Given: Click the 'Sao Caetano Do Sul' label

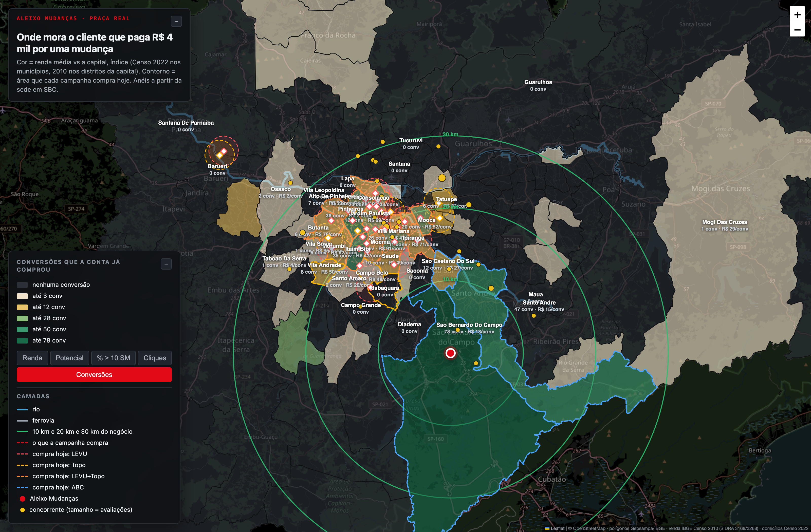Looking at the screenshot, I should 448,261.
